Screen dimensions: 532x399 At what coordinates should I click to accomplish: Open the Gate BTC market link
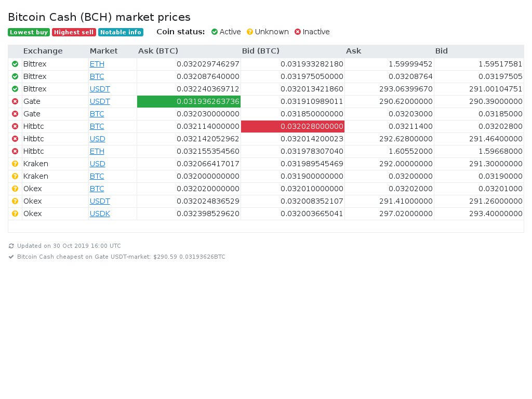97,114
